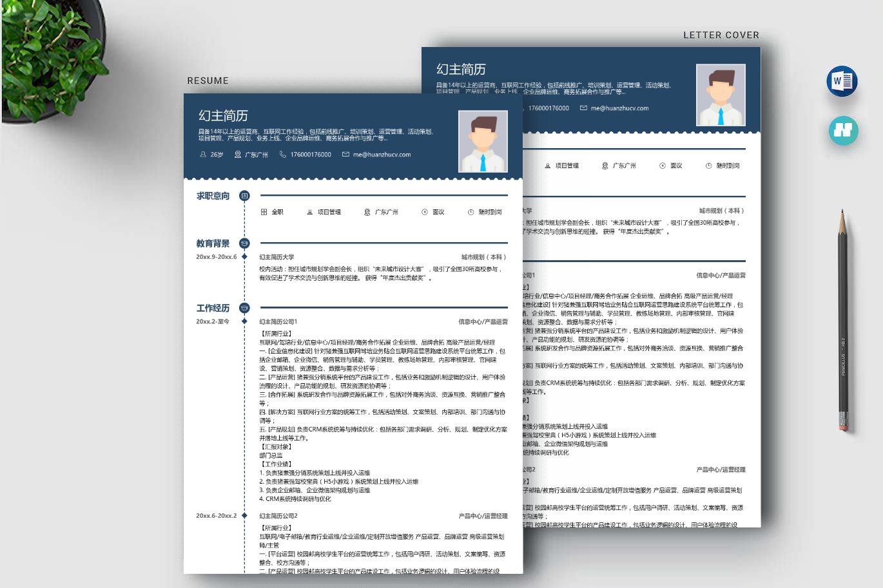883x588 pixels.
Task: Click the 【所属行业】 label under 幻主简历公司1
Action: [276, 334]
